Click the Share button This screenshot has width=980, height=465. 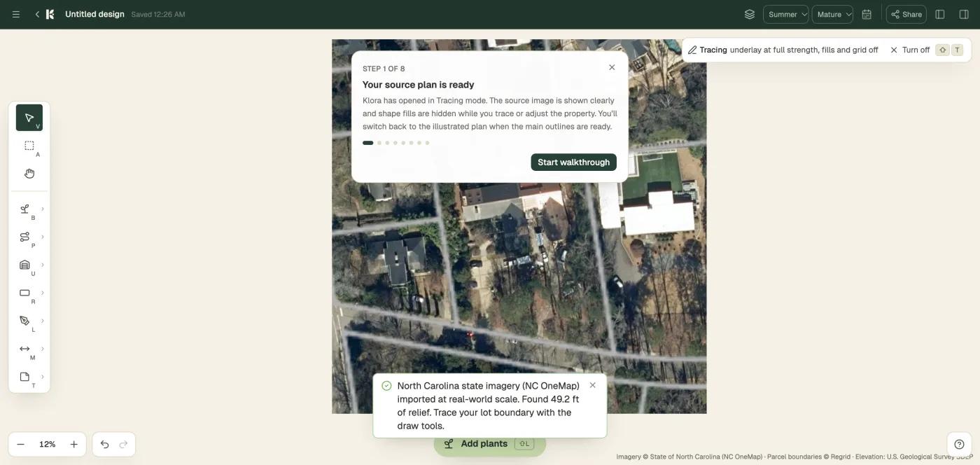tap(906, 14)
